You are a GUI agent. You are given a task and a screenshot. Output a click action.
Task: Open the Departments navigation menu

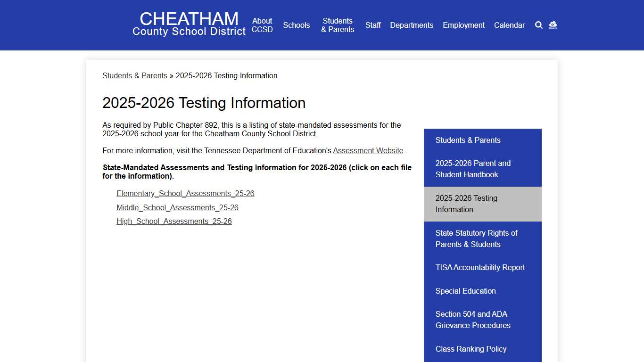[x=411, y=25]
